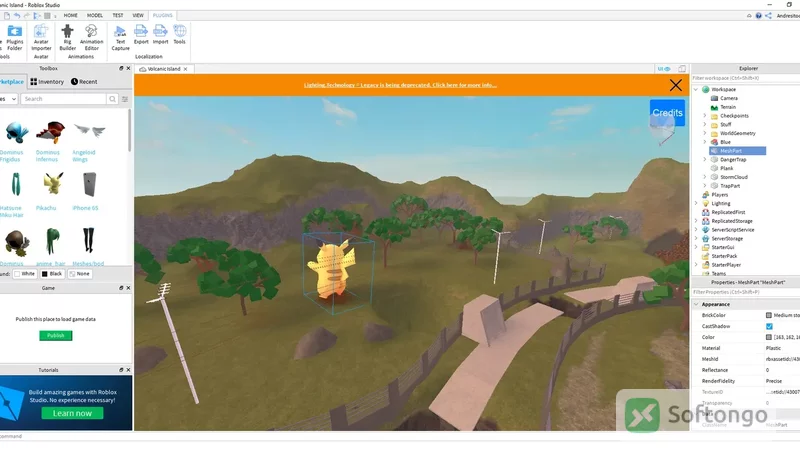Screen dimensions: 800x456
Task: Expand the WorldGeometry folder
Action: coord(705,134)
